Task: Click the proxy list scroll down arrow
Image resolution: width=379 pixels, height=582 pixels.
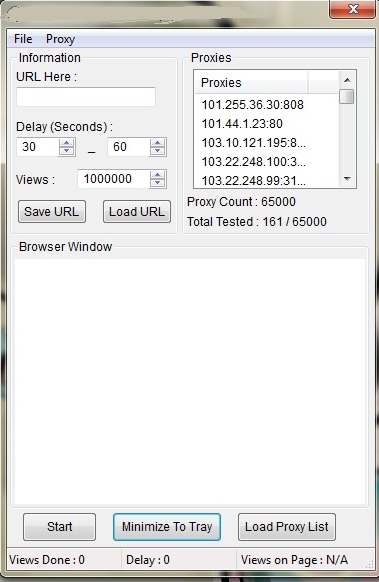Action: click(347, 179)
